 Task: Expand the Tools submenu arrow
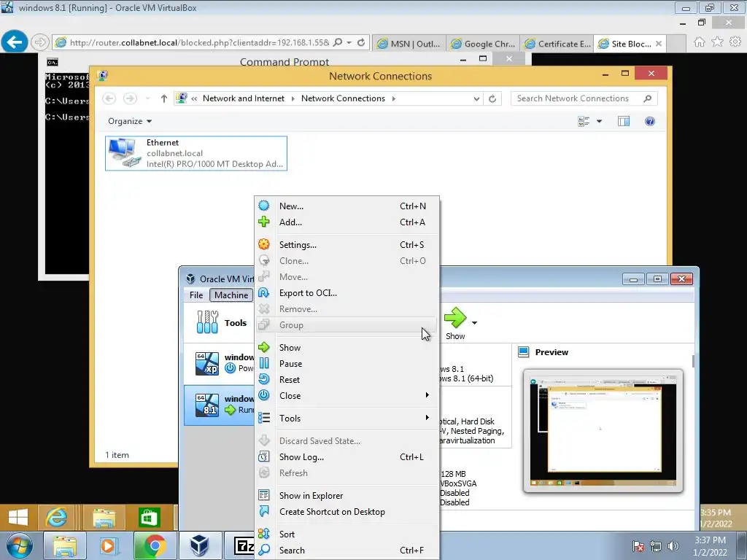pos(427,418)
